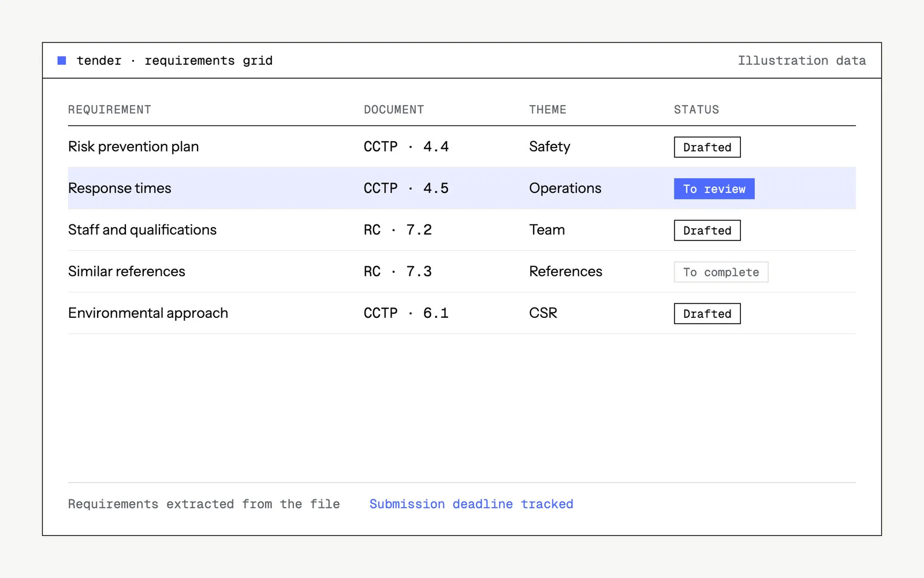Select the 'tender · requirements grid' title
Screen dimensions: 924x578
pos(174,61)
